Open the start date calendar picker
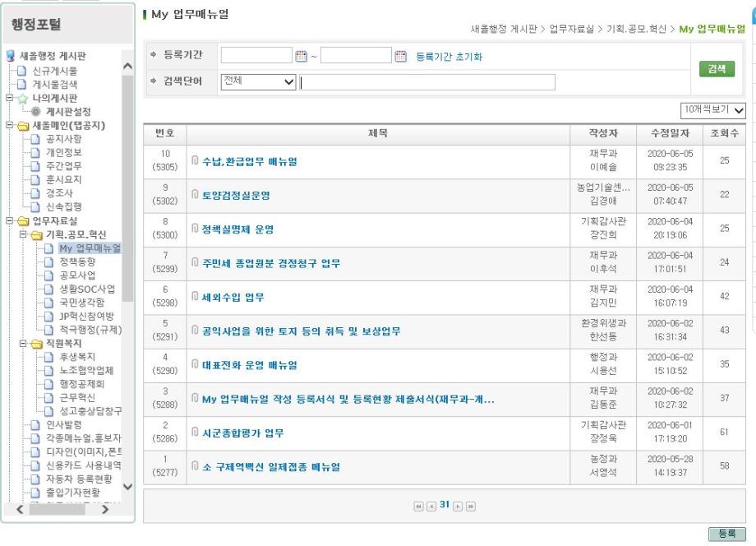This screenshot has width=756, height=546. 302,57
